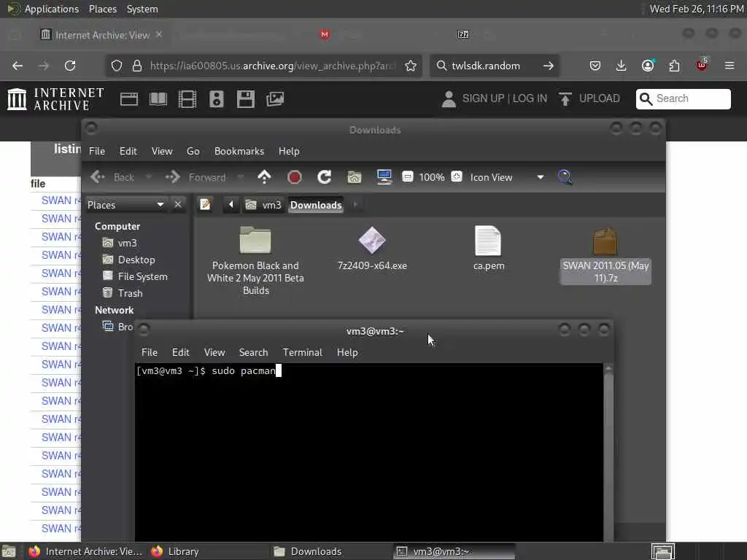Click red Stop loading button in file manager
The height and width of the screenshot is (560, 747).
(x=295, y=177)
